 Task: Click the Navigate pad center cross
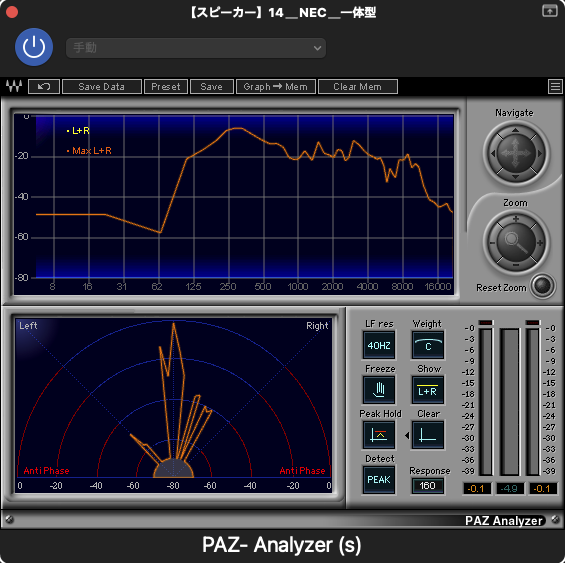516,154
